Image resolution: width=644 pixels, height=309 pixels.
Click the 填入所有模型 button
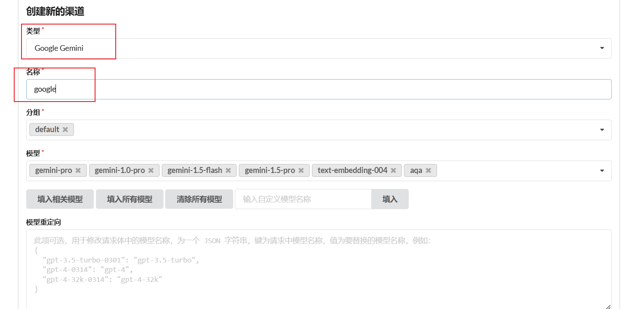point(129,199)
